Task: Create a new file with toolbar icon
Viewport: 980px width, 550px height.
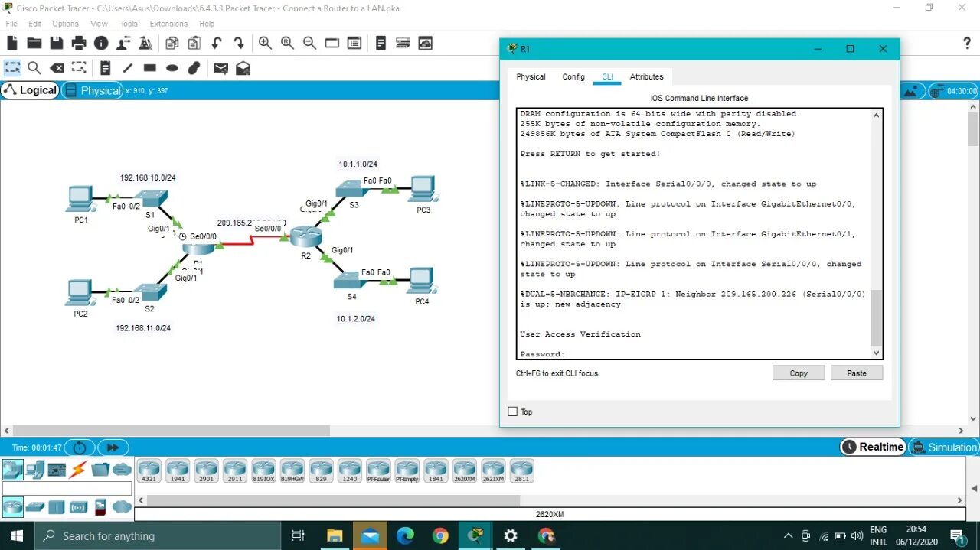Action: (x=11, y=44)
